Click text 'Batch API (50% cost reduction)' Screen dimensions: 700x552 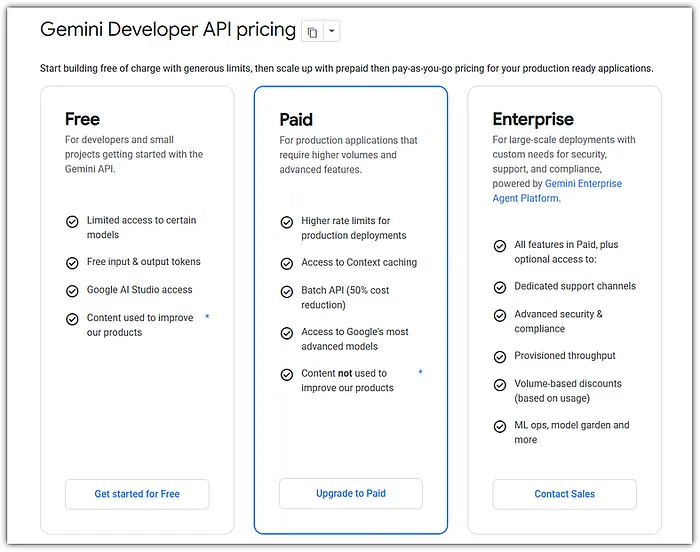(345, 297)
